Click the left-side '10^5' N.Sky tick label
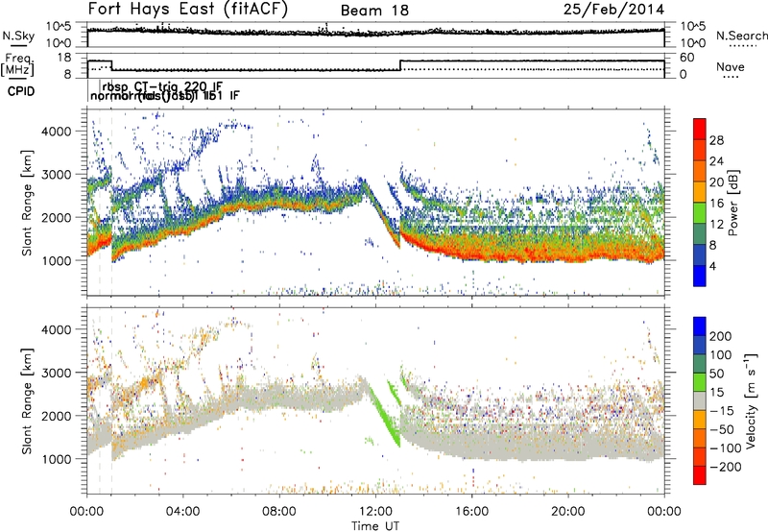The width and height of the screenshot is (768, 532). click(59, 26)
